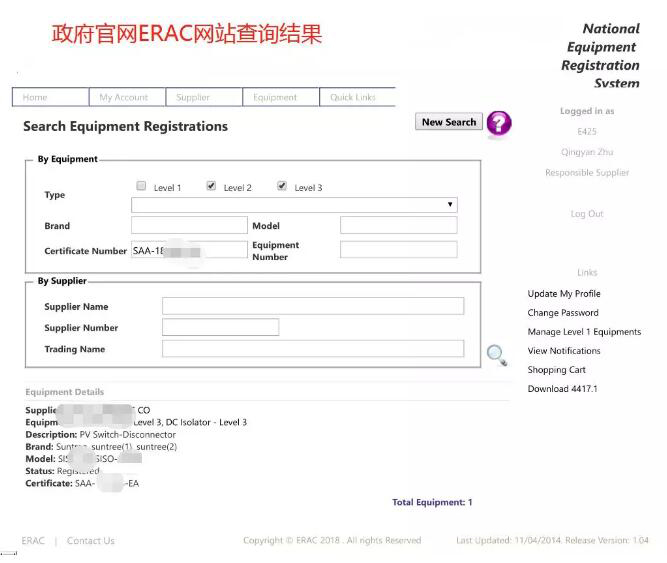Open the Equipment menu

click(281, 97)
